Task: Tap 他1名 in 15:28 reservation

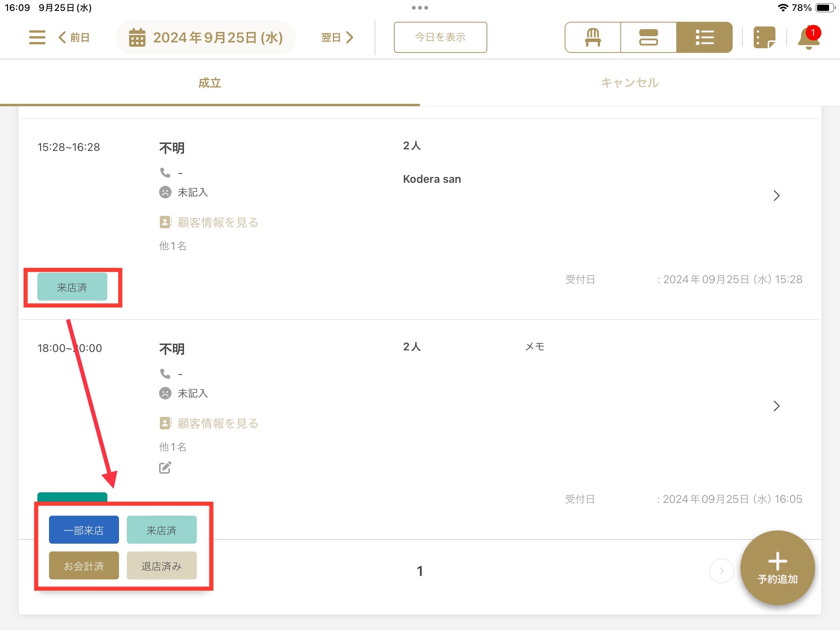Action: pyautogui.click(x=173, y=246)
